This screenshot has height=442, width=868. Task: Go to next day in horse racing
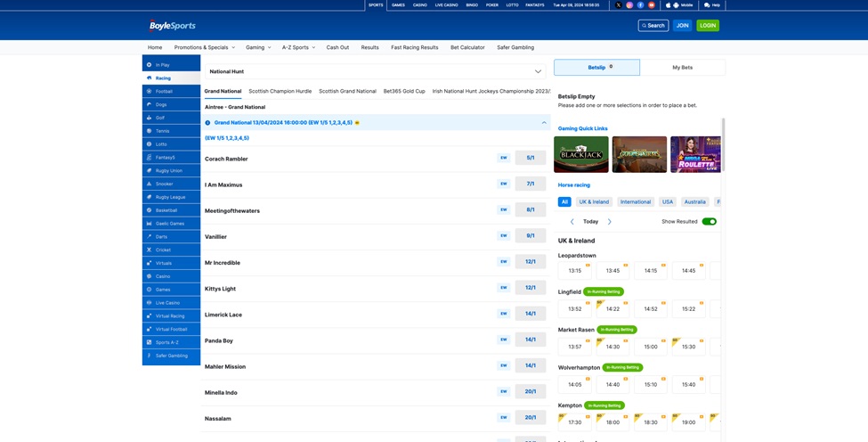(x=610, y=222)
